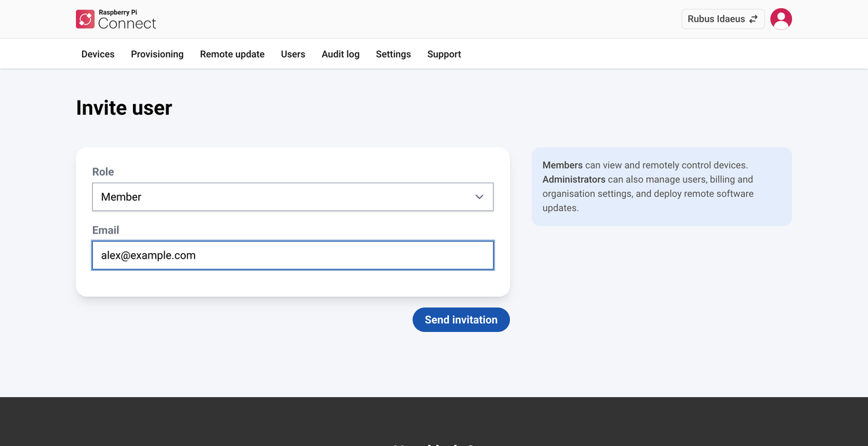This screenshot has width=868, height=446.
Task: View the Audit log
Action: click(340, 54)
